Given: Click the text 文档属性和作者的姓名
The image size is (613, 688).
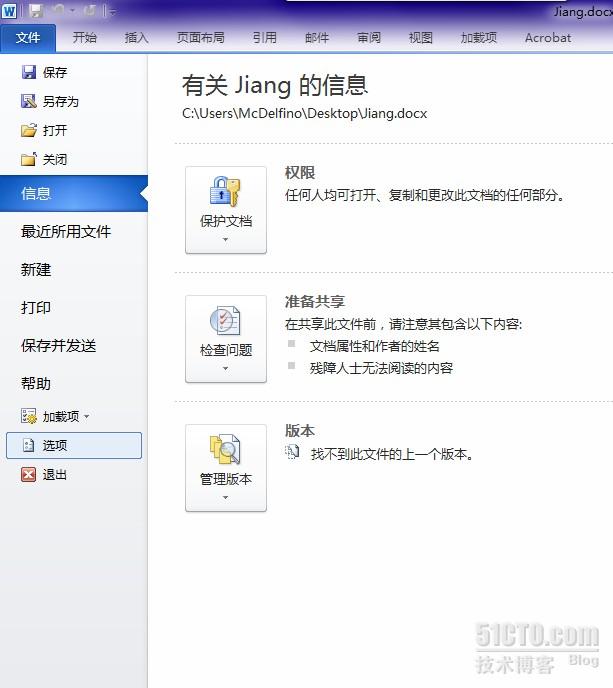Looking at the screenshot, I should [375, 346].
